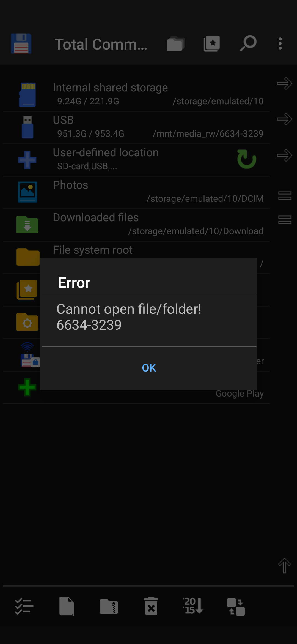Open the USB drive entry

136,127
